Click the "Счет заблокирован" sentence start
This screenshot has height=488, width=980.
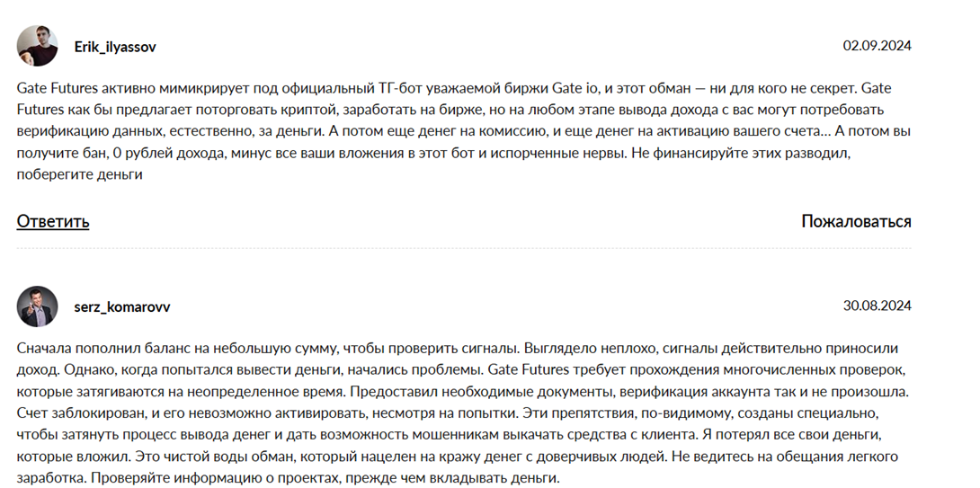[73, 413]
